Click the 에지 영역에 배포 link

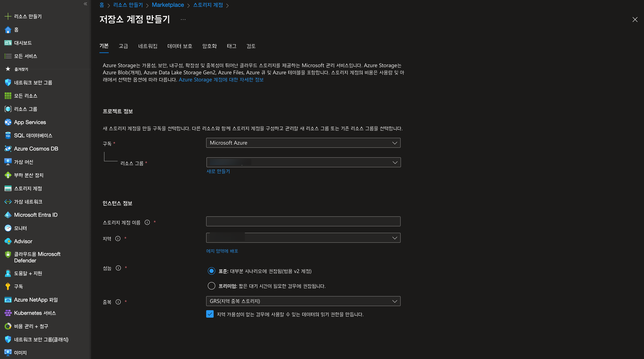(x=222, y=251)
